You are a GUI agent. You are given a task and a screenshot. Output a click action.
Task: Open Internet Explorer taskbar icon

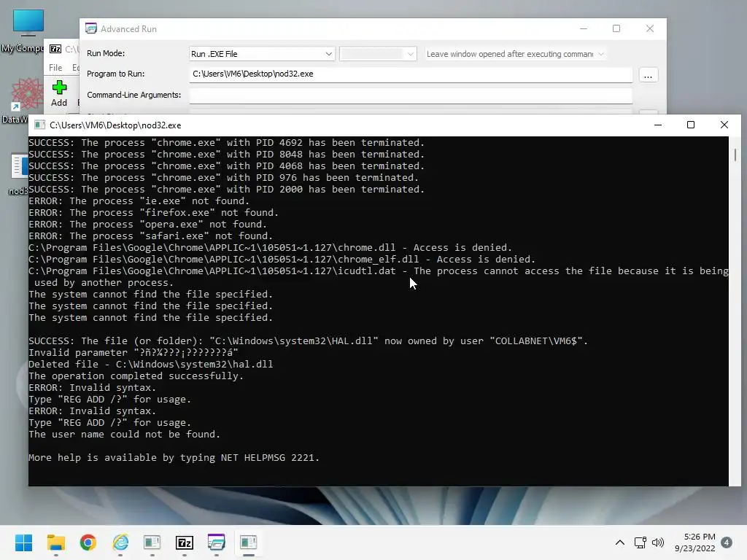pos(120,542)
